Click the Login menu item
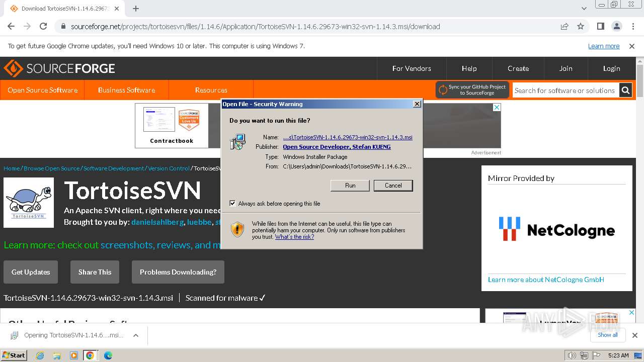Viewport: 644px width, 362px height. click(611, 68)
